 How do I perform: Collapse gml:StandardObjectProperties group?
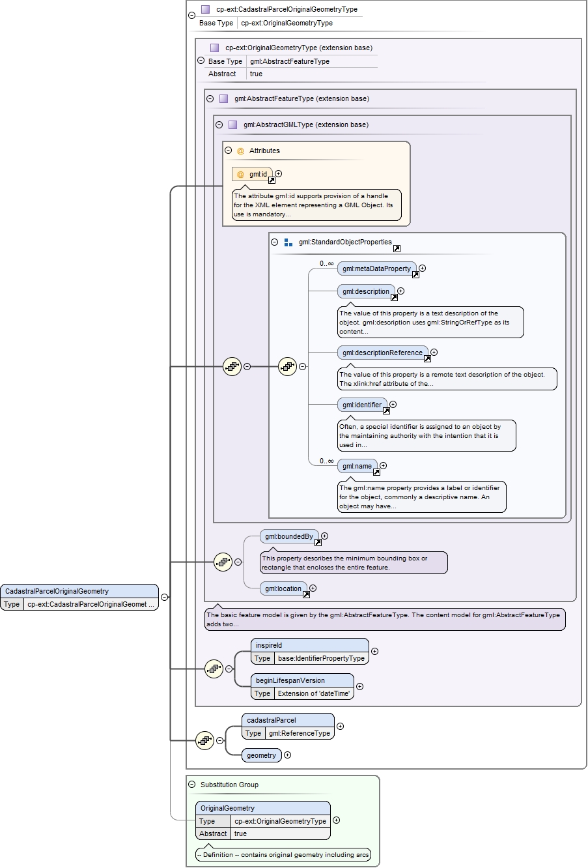click(275, 242)
